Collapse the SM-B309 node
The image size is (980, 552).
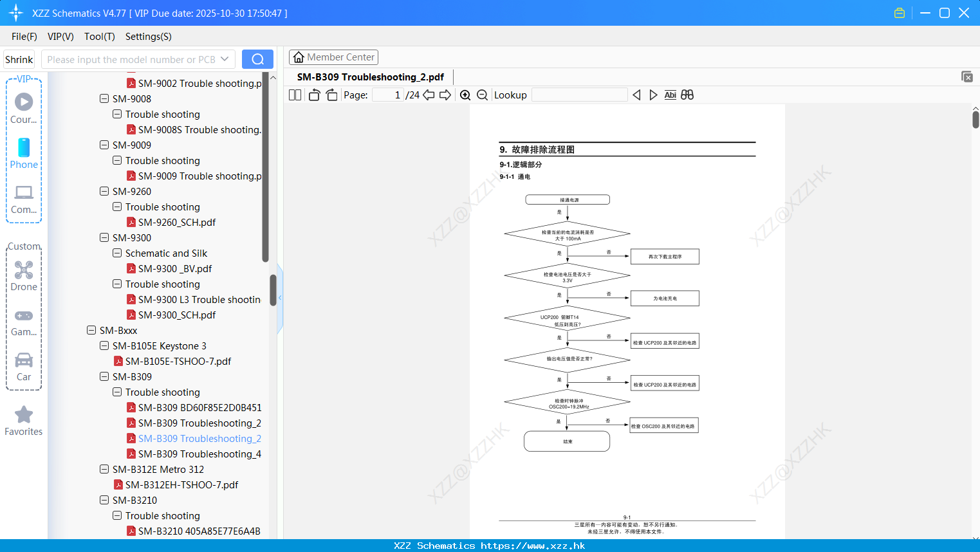pyautogui.click(x=104, y=376)
